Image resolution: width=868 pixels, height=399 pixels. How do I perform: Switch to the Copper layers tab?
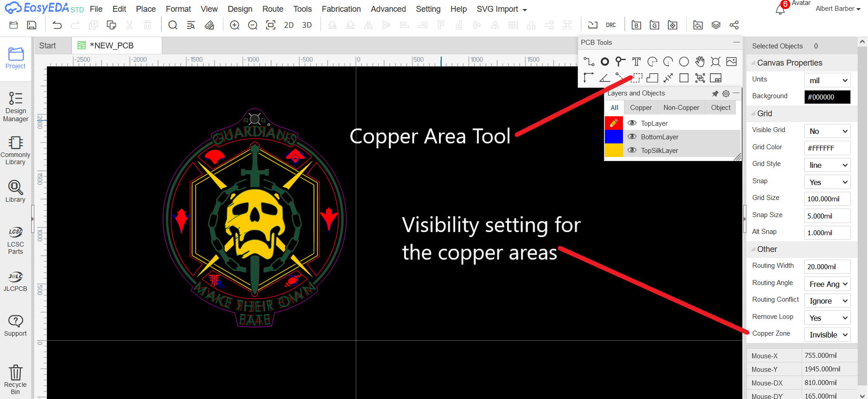[x=641, y=108]
